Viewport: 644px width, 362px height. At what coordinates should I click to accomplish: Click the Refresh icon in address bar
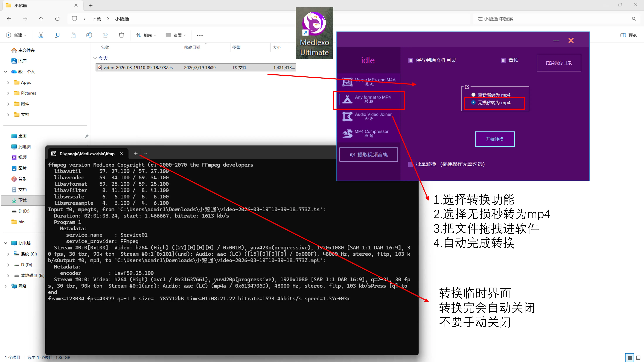coord(57,19)
